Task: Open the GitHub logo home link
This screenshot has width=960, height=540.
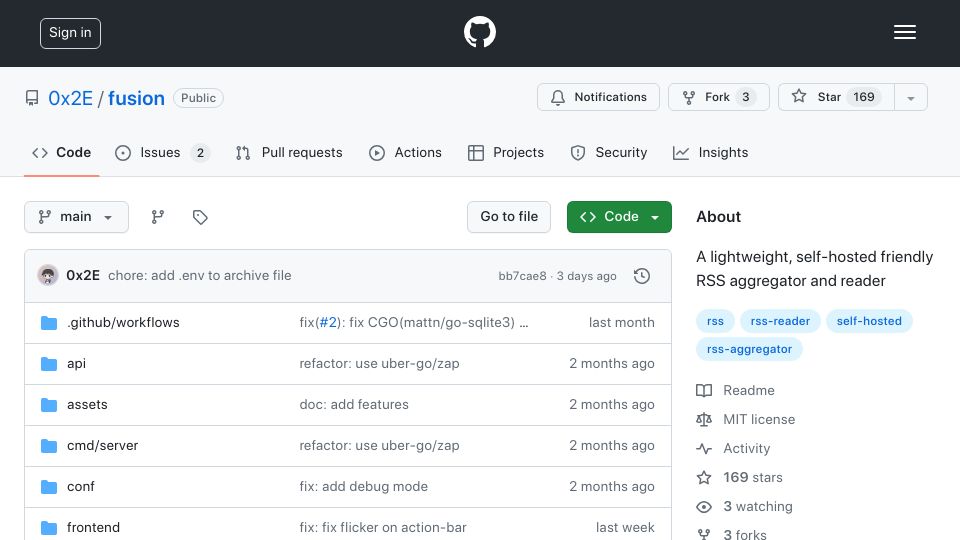Action: coord(479,32)
